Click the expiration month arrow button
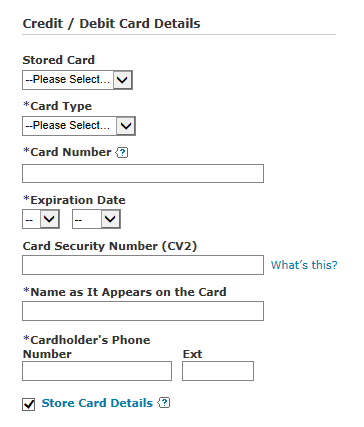 tap(49, 219)
